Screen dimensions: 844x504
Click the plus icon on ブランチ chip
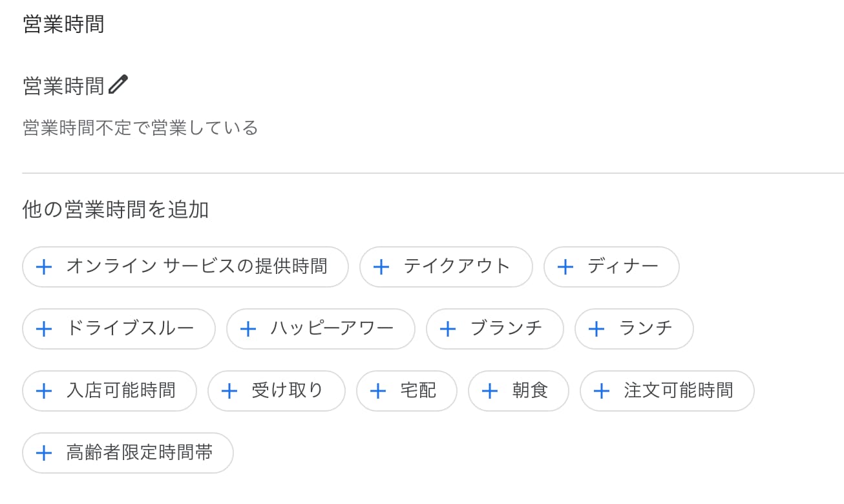click(x=448, y=329)
